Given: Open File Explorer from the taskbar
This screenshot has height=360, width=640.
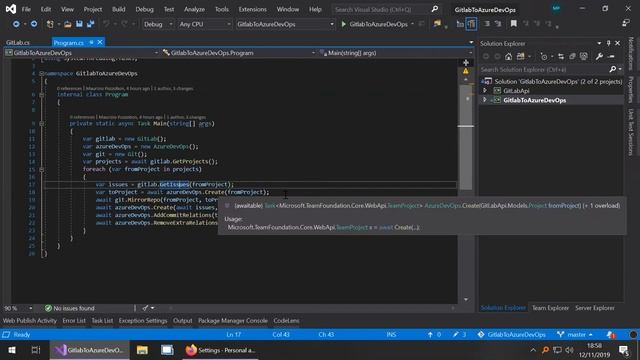Looking at the screenshot, I should [142, 350].
